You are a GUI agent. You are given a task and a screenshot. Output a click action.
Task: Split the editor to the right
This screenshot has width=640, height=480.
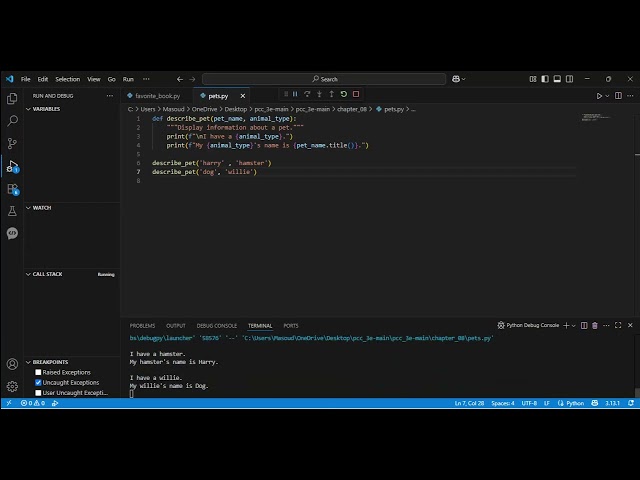tap(618, 96)
